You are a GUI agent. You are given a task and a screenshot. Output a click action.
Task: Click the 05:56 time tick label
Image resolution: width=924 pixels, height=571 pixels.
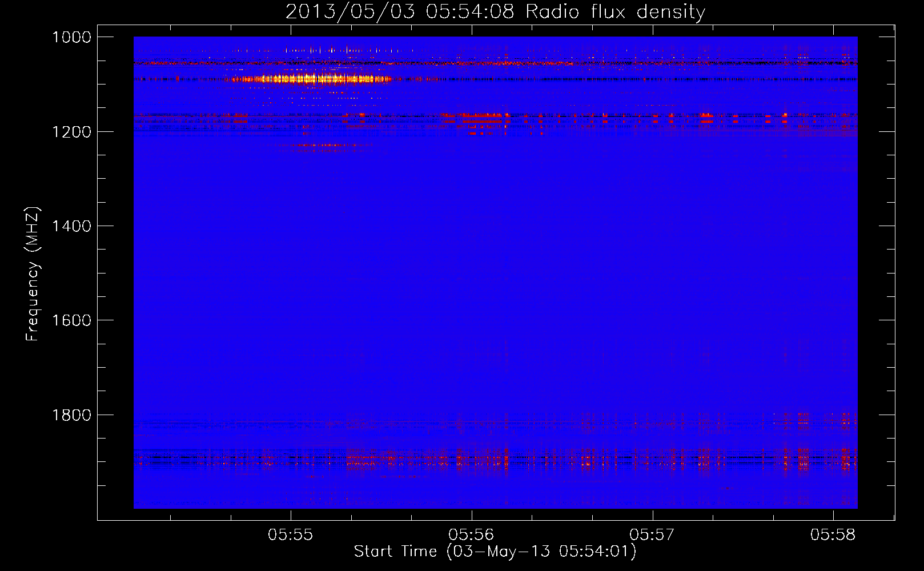[x=471, y=535]
